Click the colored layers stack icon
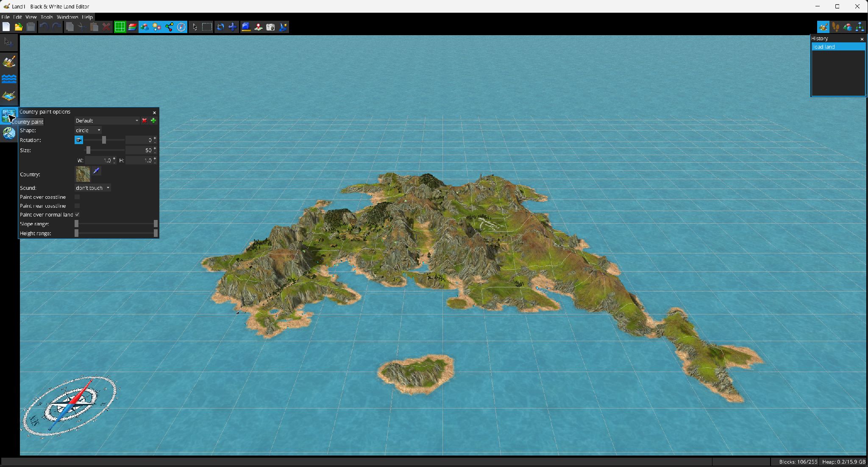 pos(132,27)
